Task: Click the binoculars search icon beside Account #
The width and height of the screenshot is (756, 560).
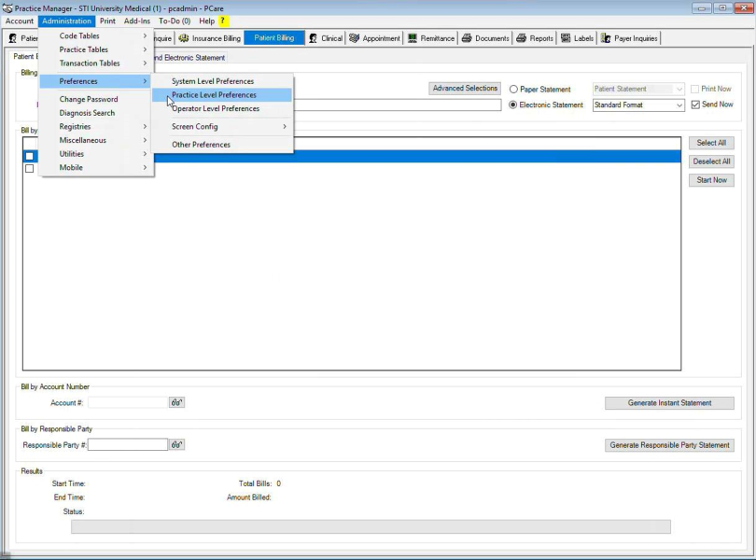Action: (x=176, y=403)
